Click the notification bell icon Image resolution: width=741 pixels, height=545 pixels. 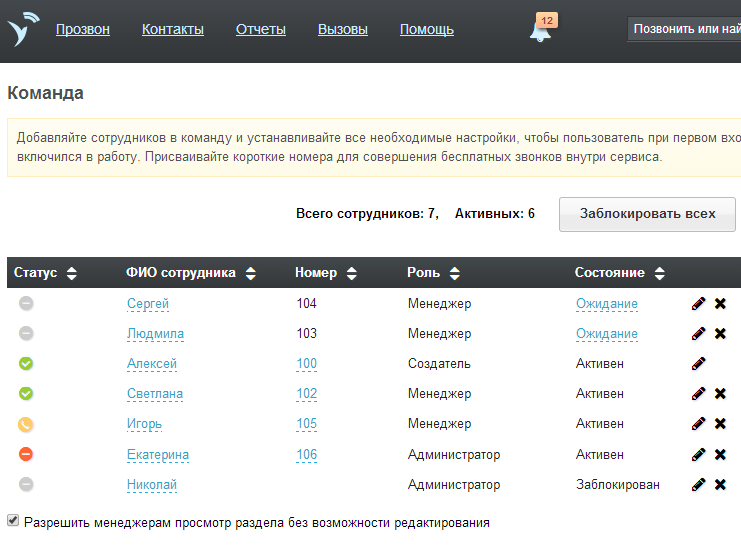click(x=540, y=32)
